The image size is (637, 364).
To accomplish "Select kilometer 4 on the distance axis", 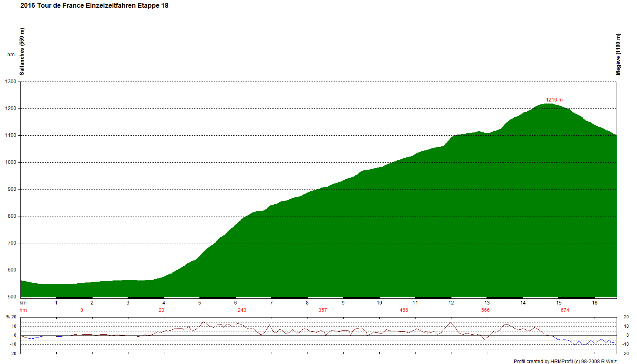I will coord(164,303).
